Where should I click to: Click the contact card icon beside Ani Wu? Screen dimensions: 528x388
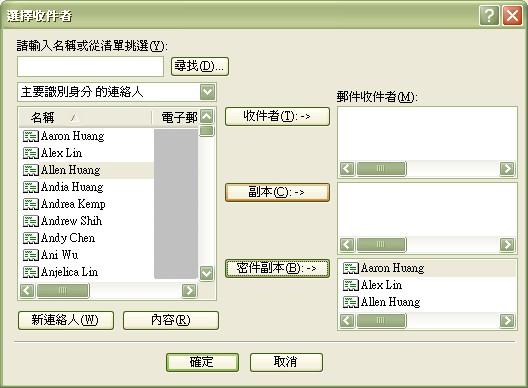point(31,255)
